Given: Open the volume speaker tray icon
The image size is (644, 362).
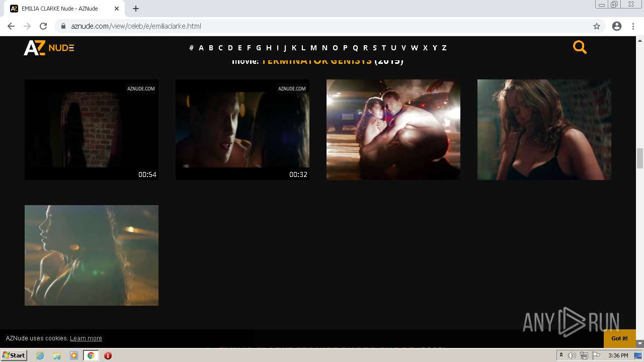Looking at the screenshot, I should [x=572, y=355].
